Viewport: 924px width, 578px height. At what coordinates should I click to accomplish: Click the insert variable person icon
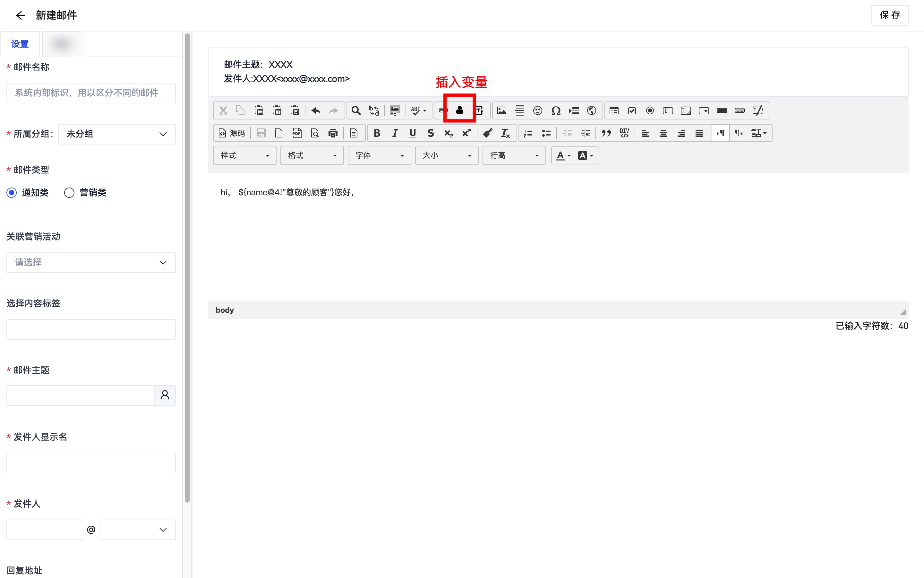tap(460, 110)
